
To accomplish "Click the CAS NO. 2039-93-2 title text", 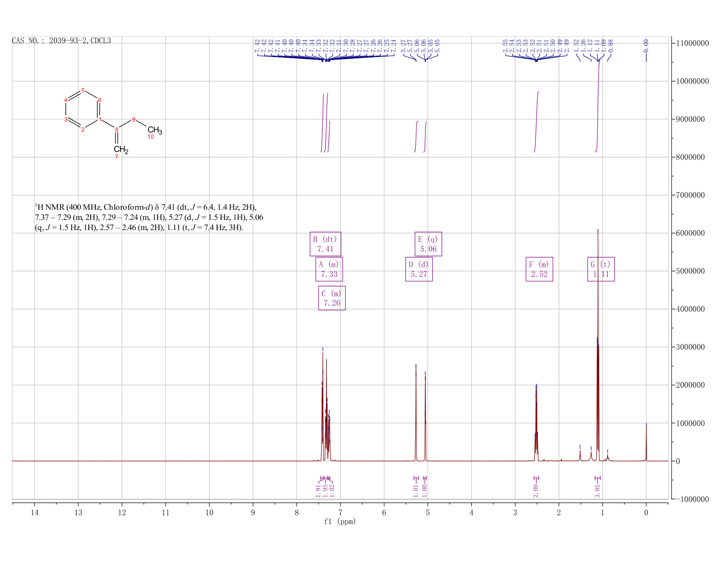I will tap(62, 41).
